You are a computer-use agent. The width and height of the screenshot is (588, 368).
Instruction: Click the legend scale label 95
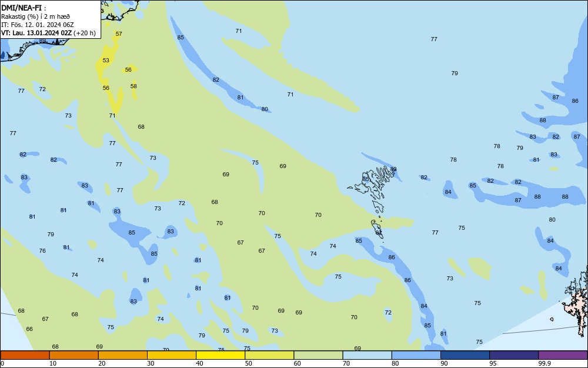493,363
